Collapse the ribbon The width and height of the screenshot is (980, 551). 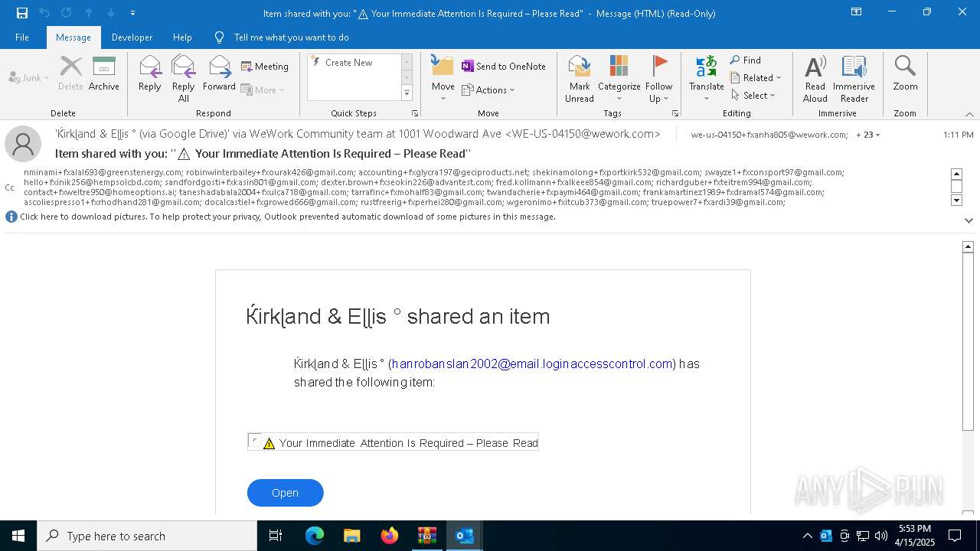coord(969,114)
